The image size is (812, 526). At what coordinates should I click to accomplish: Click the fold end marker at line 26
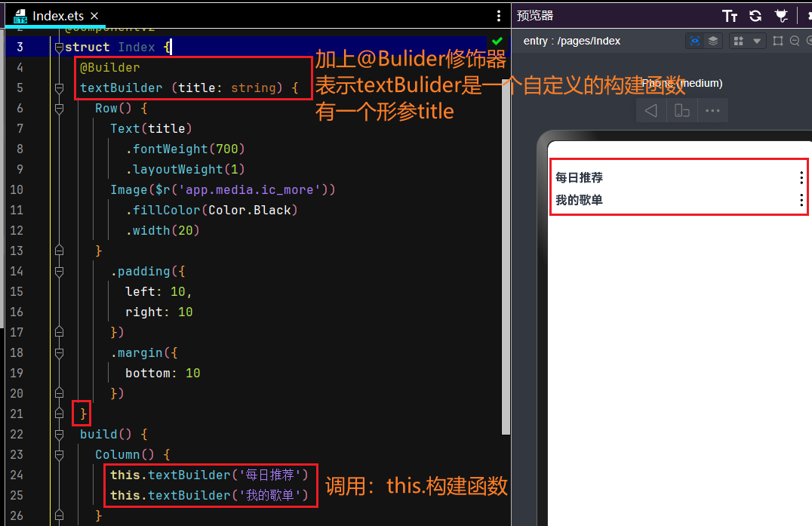pos(59,515)
